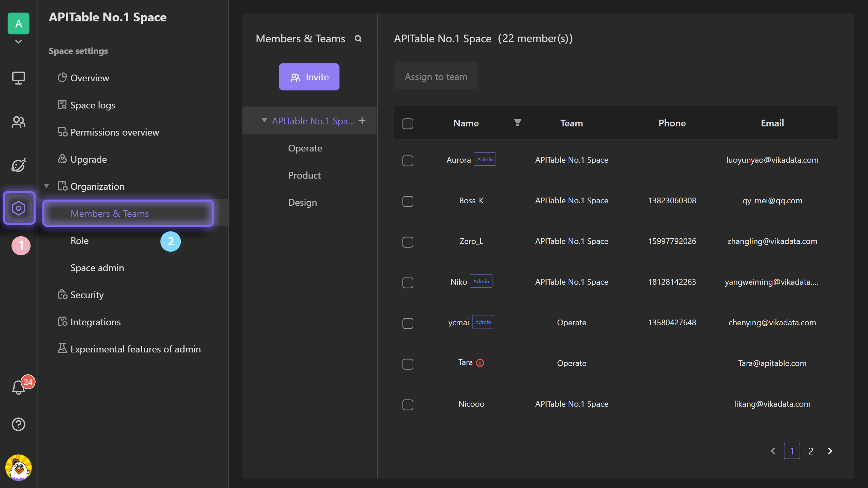Open the workbench monitor icon
Screen dimensions: 868x488
pyautogui.click(x=19, y=78)
